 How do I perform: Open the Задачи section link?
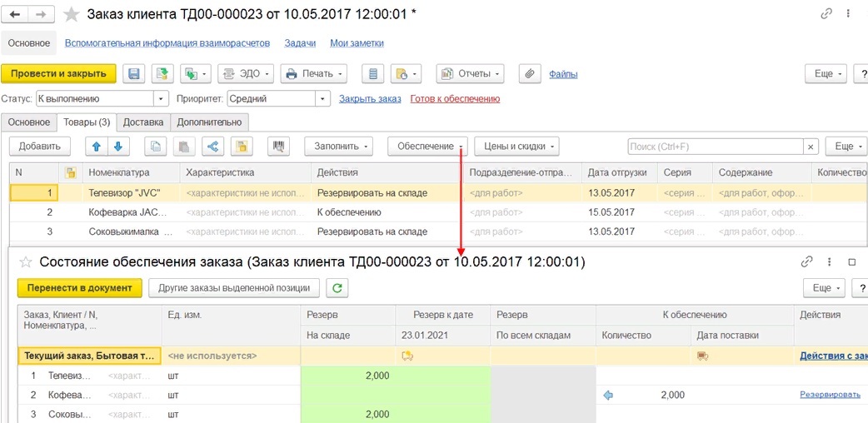tap(300, 43)
